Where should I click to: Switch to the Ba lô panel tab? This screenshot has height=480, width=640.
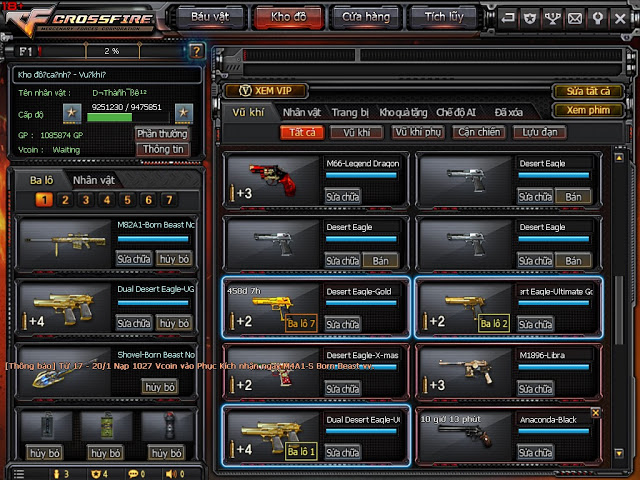41,180
